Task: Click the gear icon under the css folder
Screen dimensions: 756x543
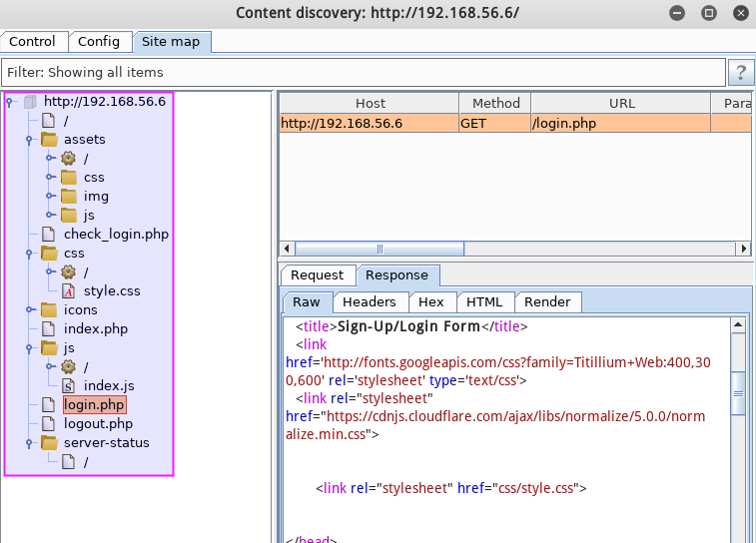Action: pos(68,271)
